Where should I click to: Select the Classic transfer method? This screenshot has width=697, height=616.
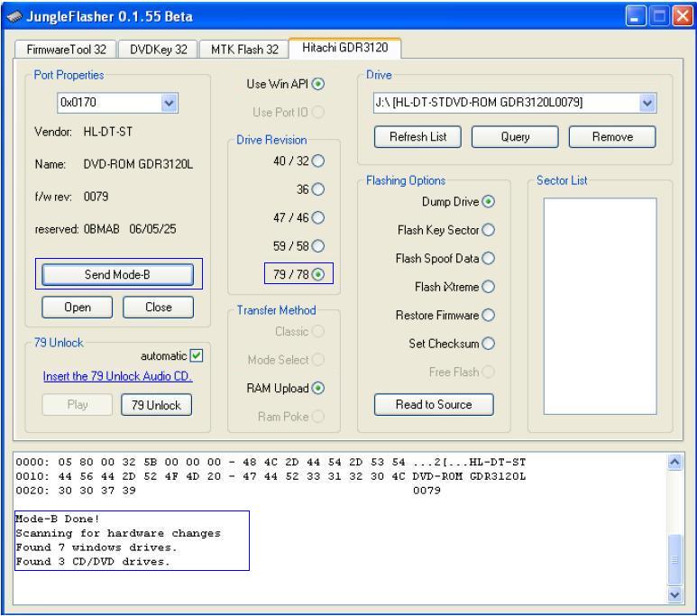(x=317, y=331)
